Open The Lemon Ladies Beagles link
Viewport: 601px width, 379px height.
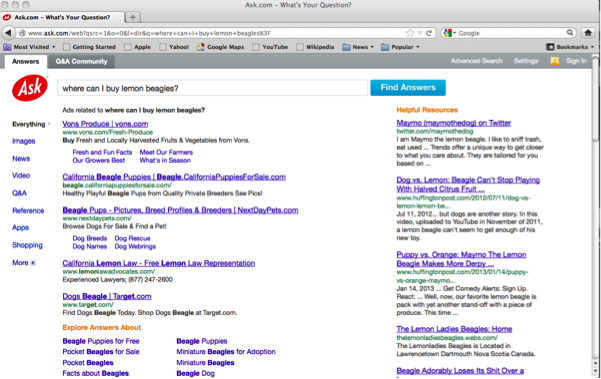coord(454,329)
